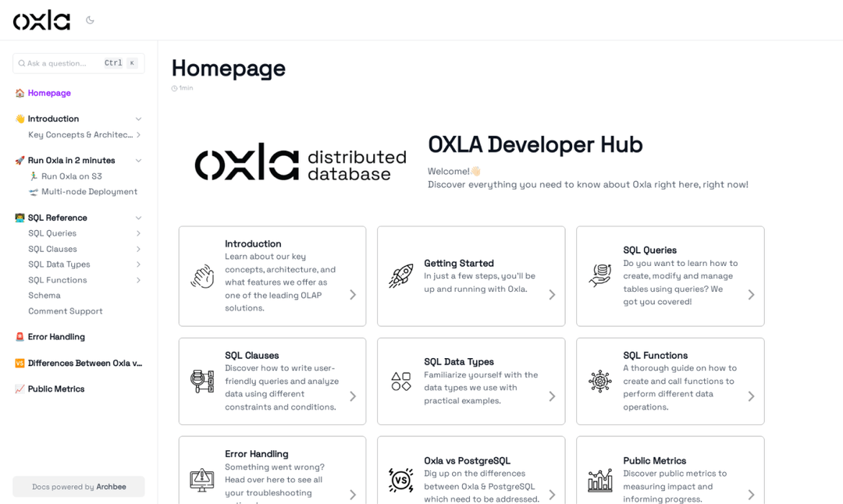Click shapes icon in SQL Data Types card

tap(401, 381)
